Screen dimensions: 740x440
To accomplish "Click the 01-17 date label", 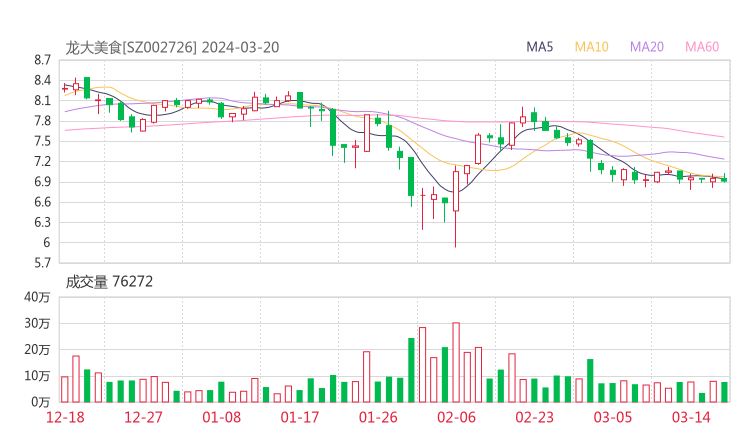I will 300,417.
